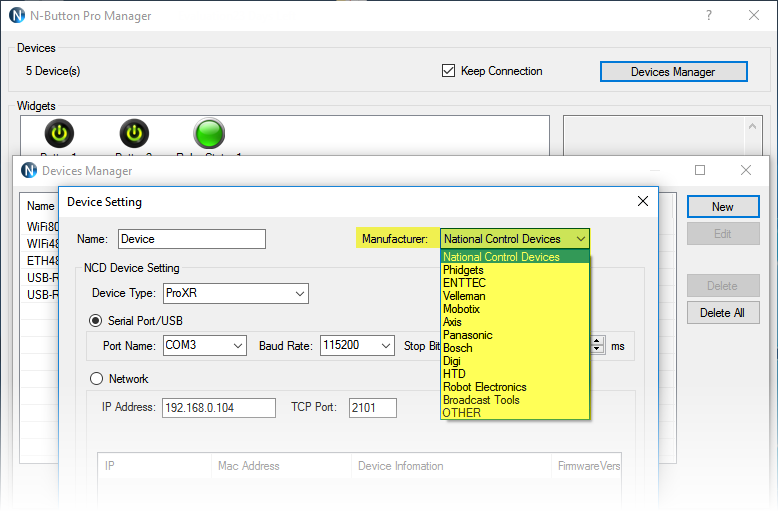Viewport: 778px width, 512px height.
Task: Click the first power button widget
Action: tap(60, 133)
